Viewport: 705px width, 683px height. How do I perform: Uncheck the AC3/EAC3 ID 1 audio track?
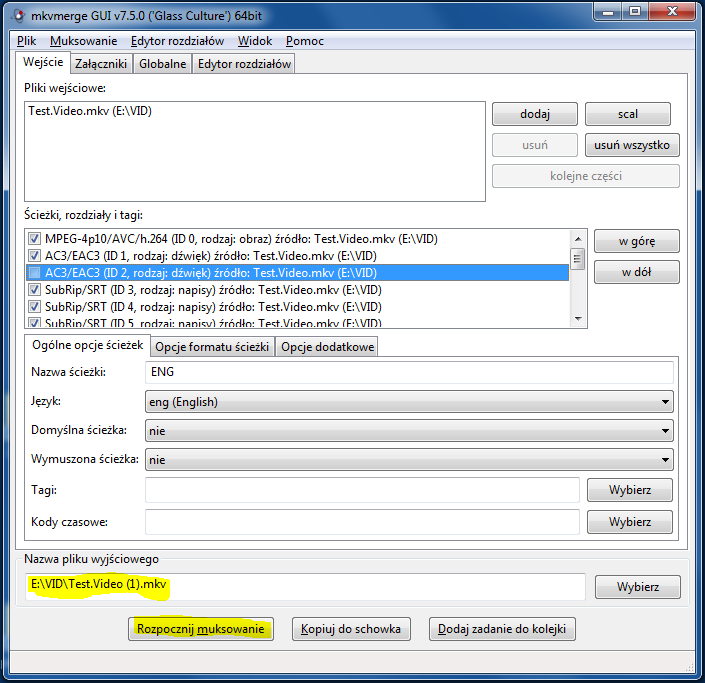(34, 255)
